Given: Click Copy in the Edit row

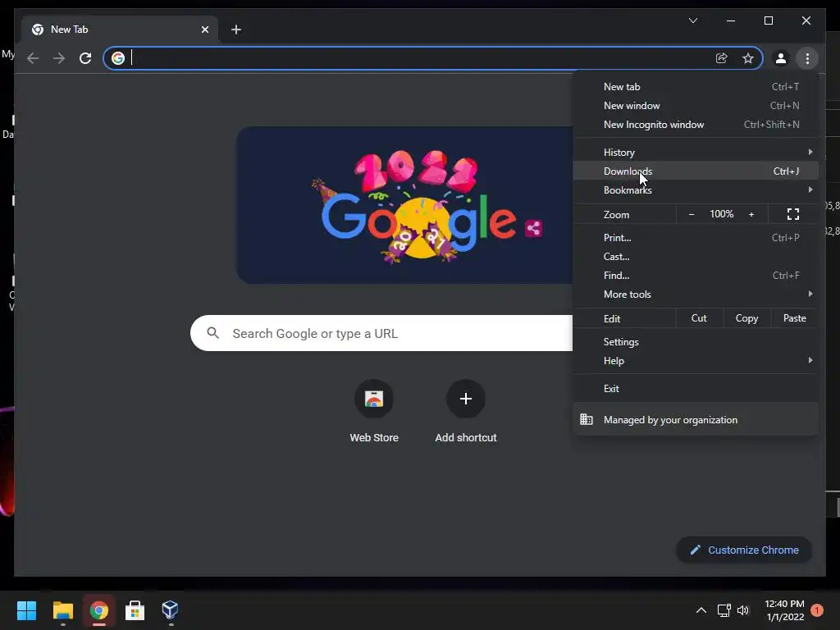Looking at the screenshot, I should click(746, 318).
